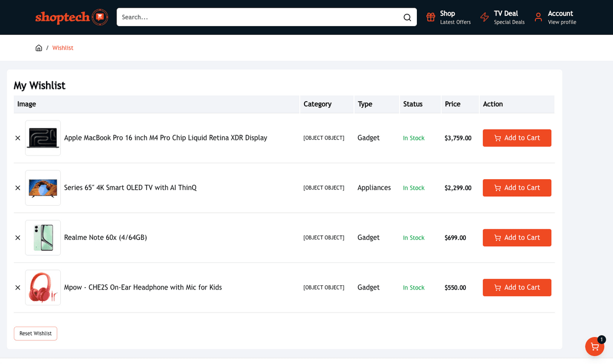Click Series 65" 4K Smart OLED TV name
The width and height of the screenshot is (613, 364).
click(x=130, y=188)
